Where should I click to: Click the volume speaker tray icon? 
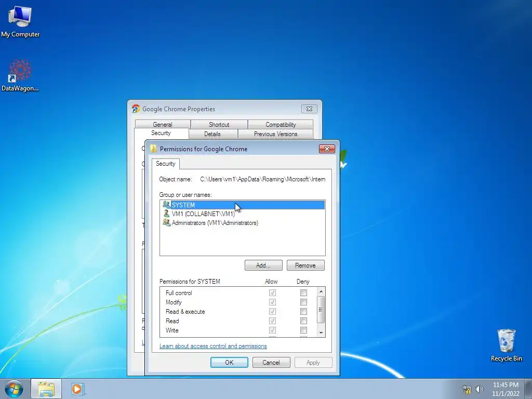(x=480, y=389)
